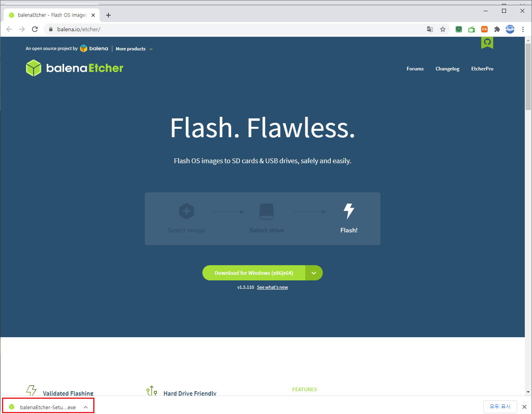
Task: Click the browser back arrow
Action: tap(9, 29)
